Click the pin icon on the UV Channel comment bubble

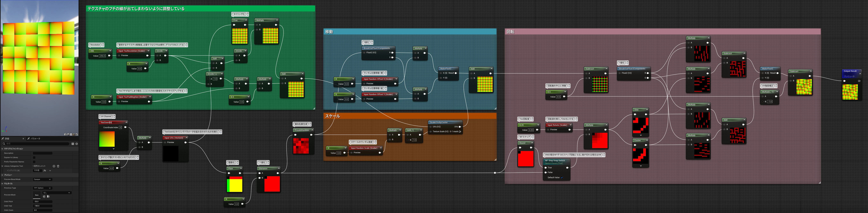114,115
